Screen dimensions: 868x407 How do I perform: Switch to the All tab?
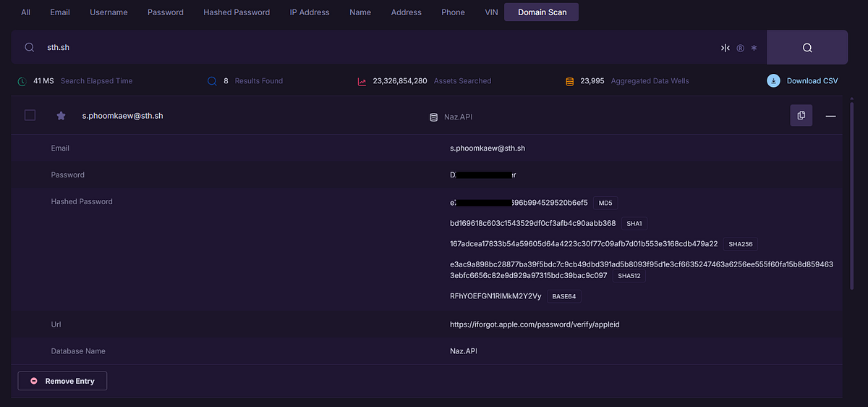click(x=25, y=12)
